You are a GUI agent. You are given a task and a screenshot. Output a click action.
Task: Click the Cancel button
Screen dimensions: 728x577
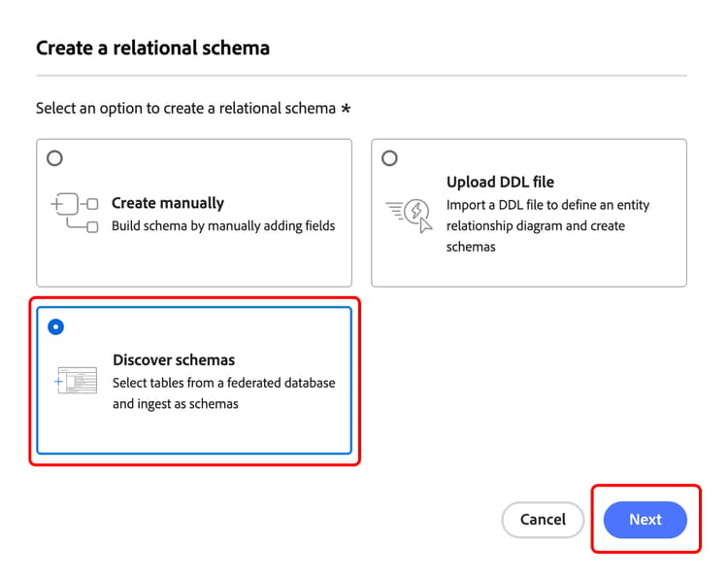(543, 520)
